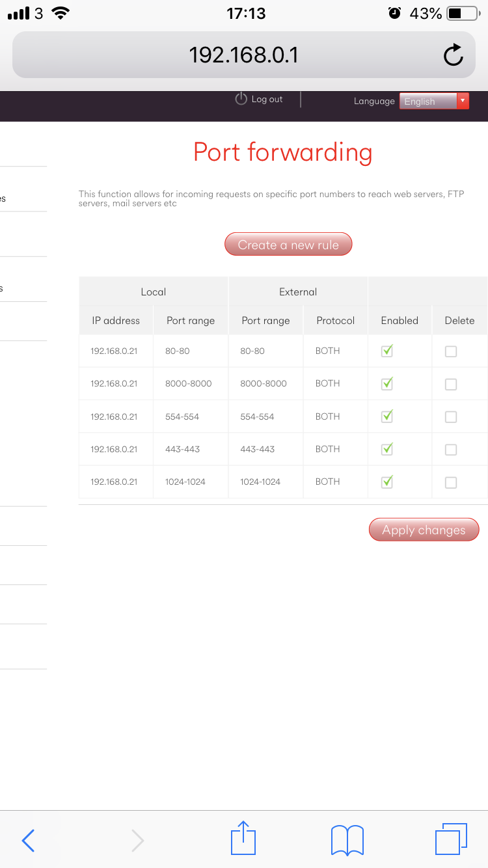Open the Safari tabs overview icon

[x=450, y=839]
